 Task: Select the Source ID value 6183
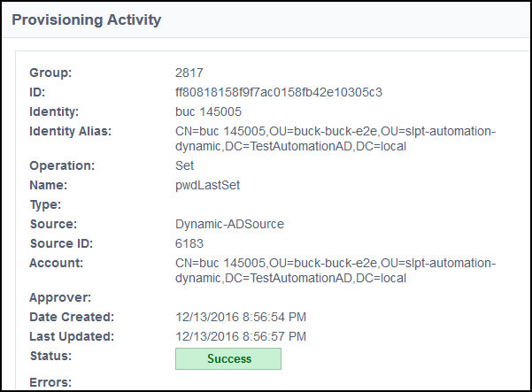pyautogui.click(x=190, y=243)
